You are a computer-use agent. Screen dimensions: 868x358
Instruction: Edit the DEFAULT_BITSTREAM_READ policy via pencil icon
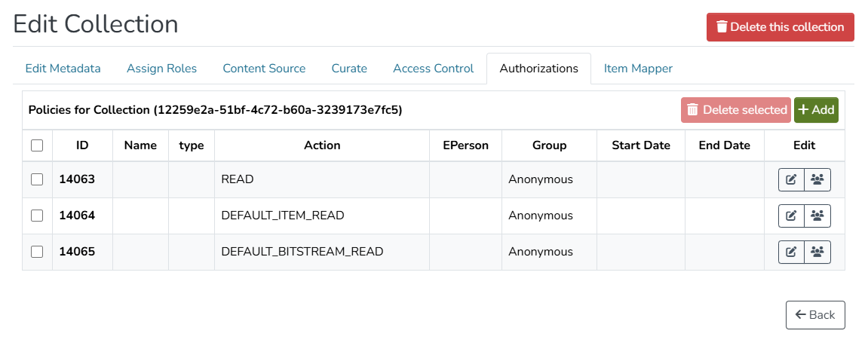[791, 252]
